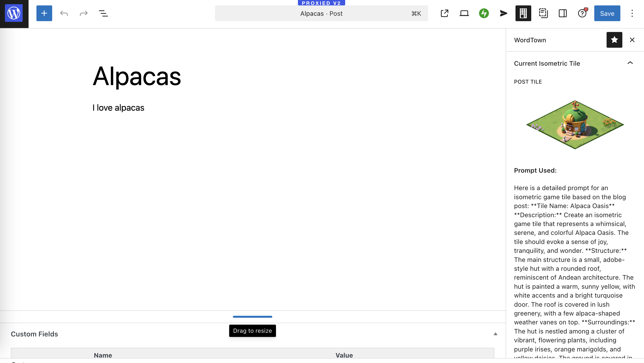
Task: Open the three-dot options menu
Action: point(632,14)
